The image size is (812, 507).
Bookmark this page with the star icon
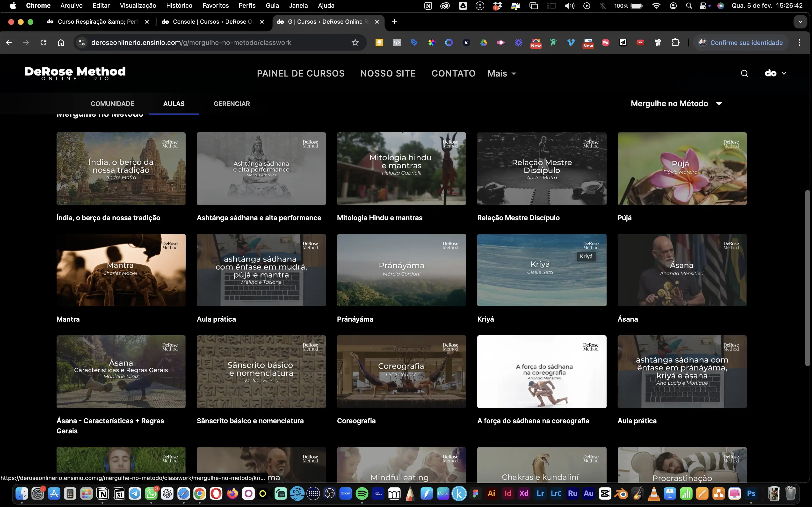coord(355,42)
